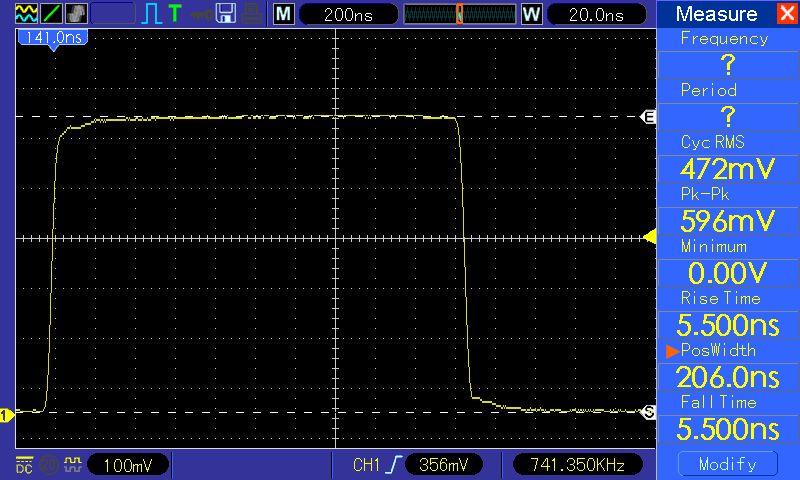Click the 141.0ns horizontal position marker

coord(53,39)
